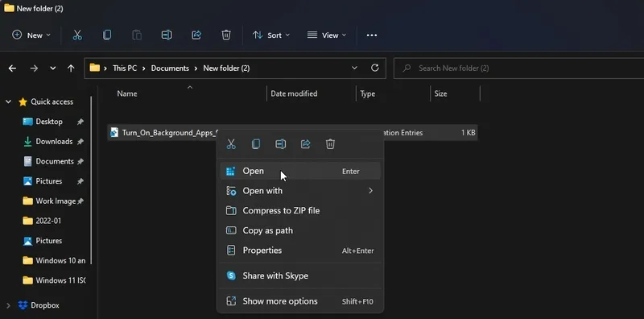Image resolution: width=644 pixels, height=319 pixels.
Task: Unpin Downloads using its pin icon
Action: point(80,142)
